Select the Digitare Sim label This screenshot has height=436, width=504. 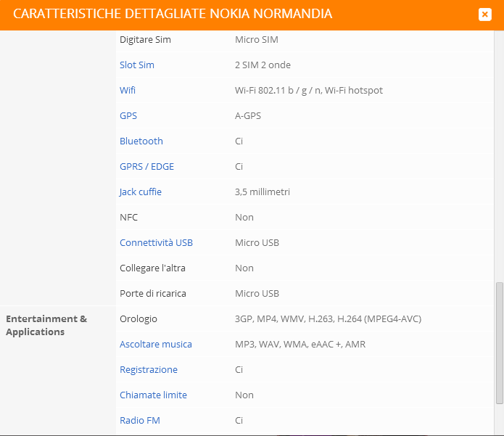point(145,40)
